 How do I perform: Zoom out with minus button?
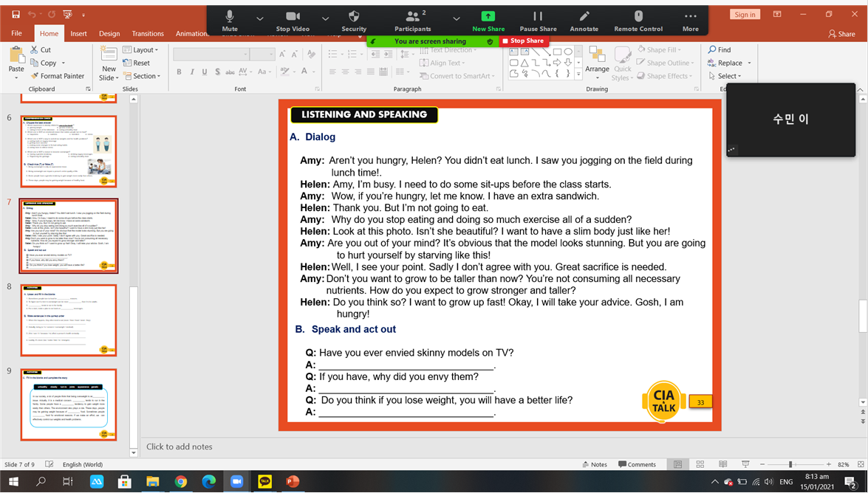coord(762,465)
